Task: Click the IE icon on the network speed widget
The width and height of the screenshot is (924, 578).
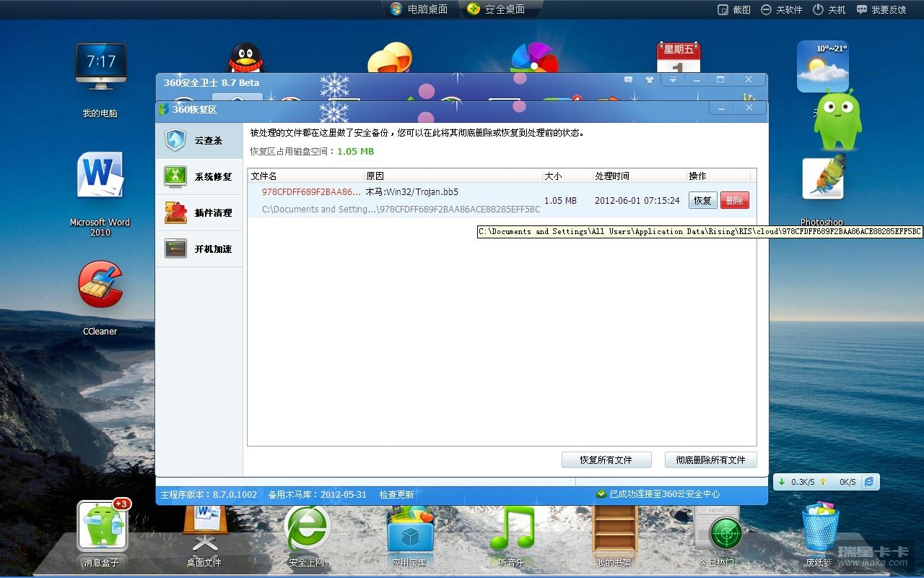Action: pos(869,482)
